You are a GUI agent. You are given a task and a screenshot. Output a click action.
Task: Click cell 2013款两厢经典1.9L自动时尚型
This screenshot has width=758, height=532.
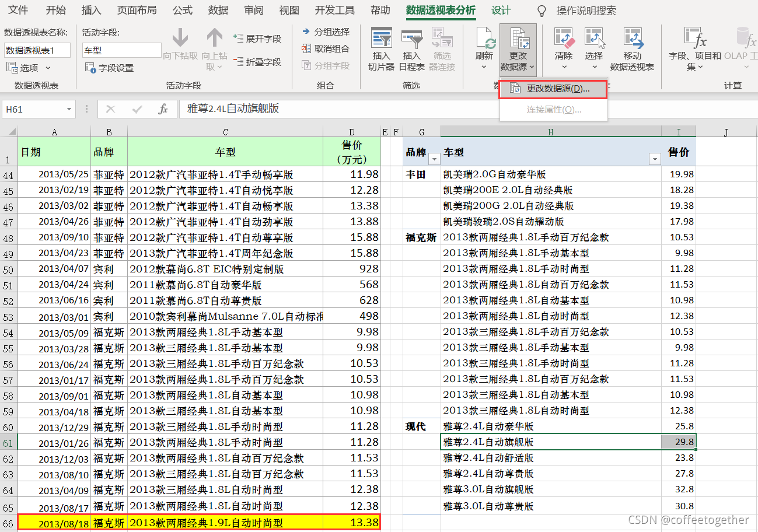click(225, 523)
